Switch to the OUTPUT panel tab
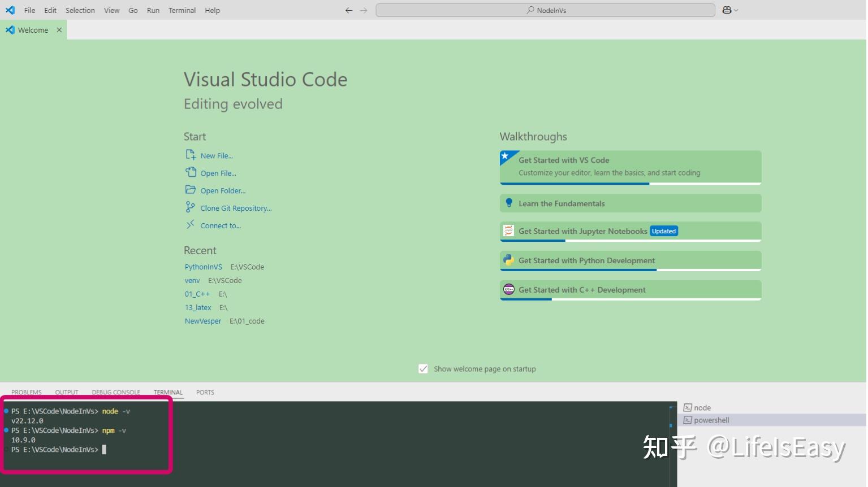This screenshot has height=487, width=868. 66,392
